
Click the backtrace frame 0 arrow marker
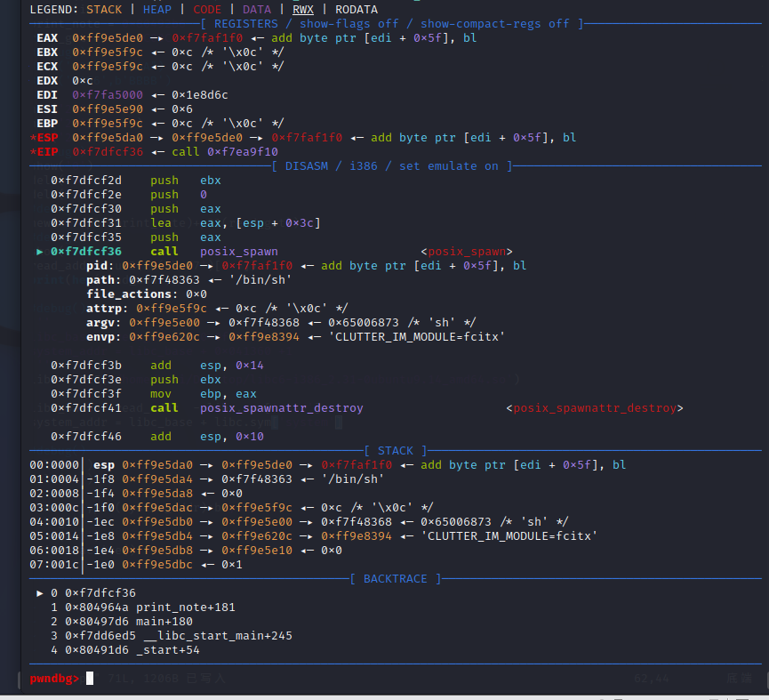(x=40, y=593)
